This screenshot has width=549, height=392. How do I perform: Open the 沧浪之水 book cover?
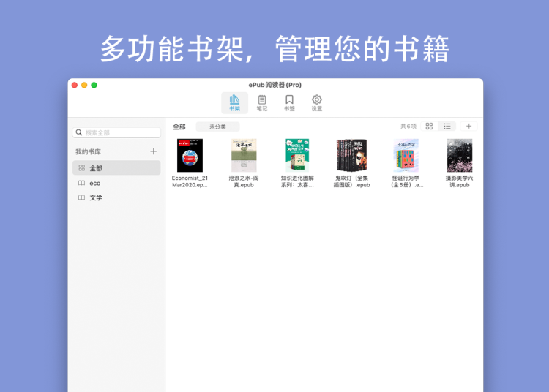pyautogui.click(x=244, y=156)
